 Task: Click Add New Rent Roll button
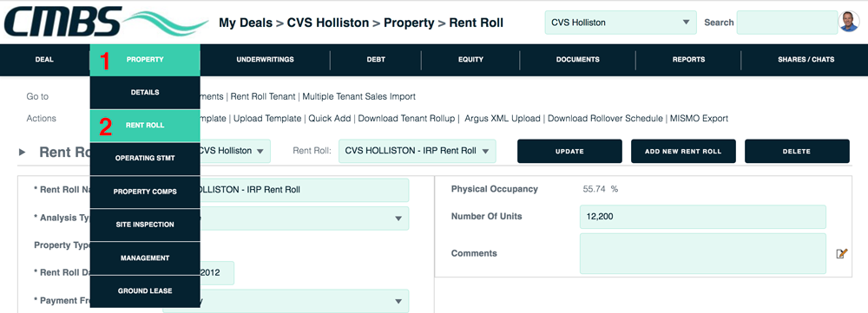683,151
